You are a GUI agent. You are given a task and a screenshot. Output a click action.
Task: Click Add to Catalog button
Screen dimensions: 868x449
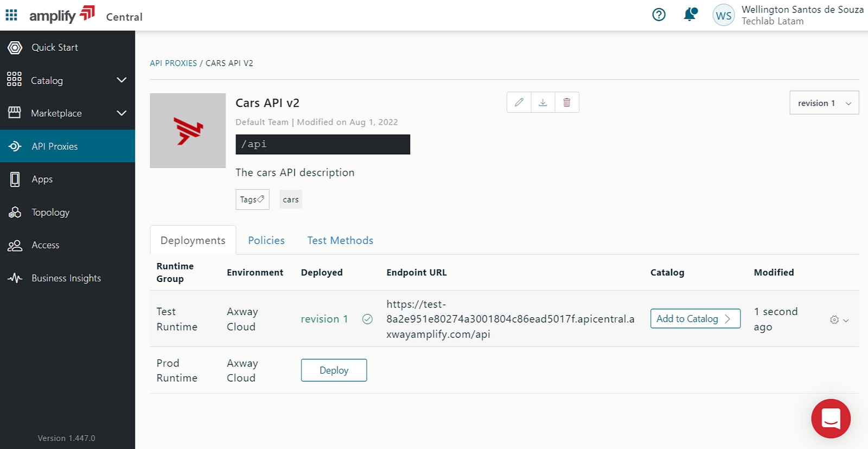point(695,319)
